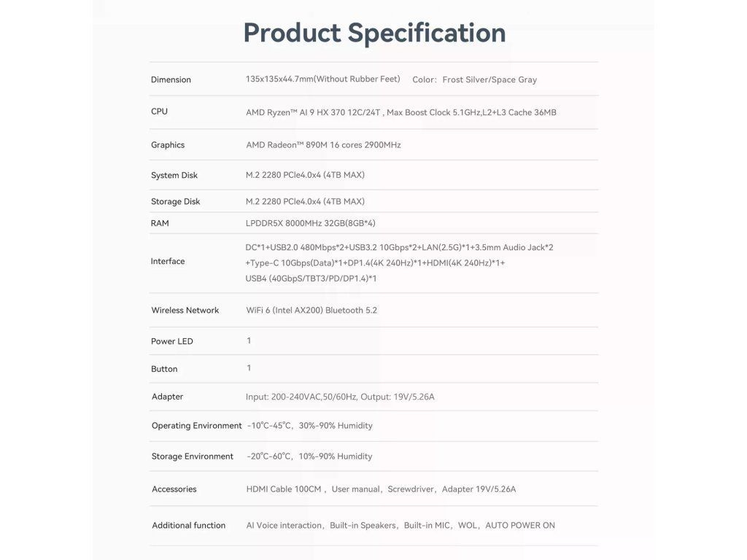747x560 pixels.
Task: Click the Product Specification heading
Action: click(373, 33)
